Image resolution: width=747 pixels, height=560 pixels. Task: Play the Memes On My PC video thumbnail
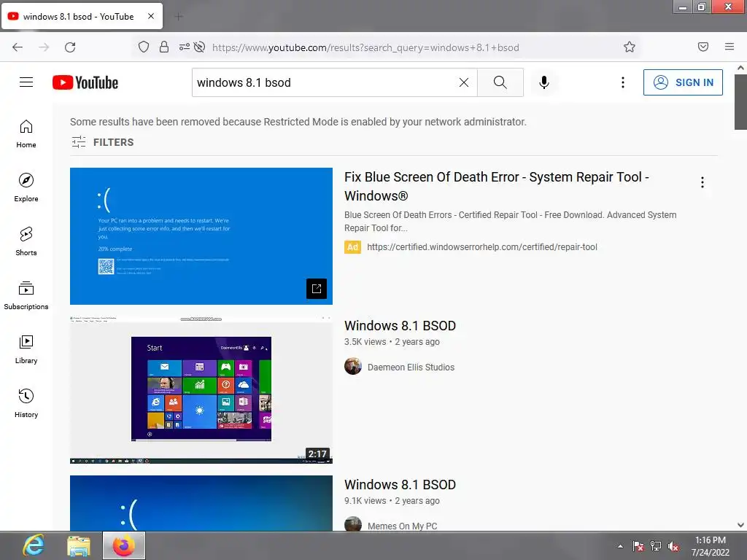pyautogui.click(x=201, y=503)
